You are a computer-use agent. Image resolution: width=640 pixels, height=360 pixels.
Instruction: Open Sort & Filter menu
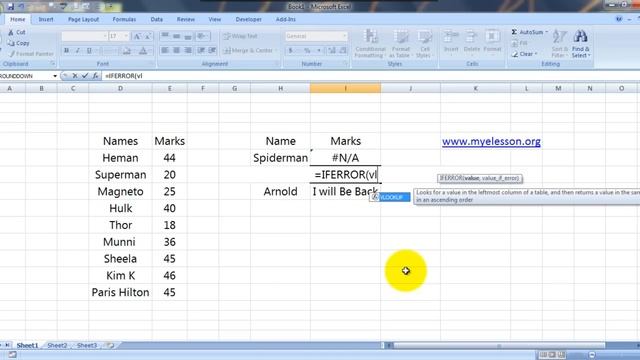559,44
